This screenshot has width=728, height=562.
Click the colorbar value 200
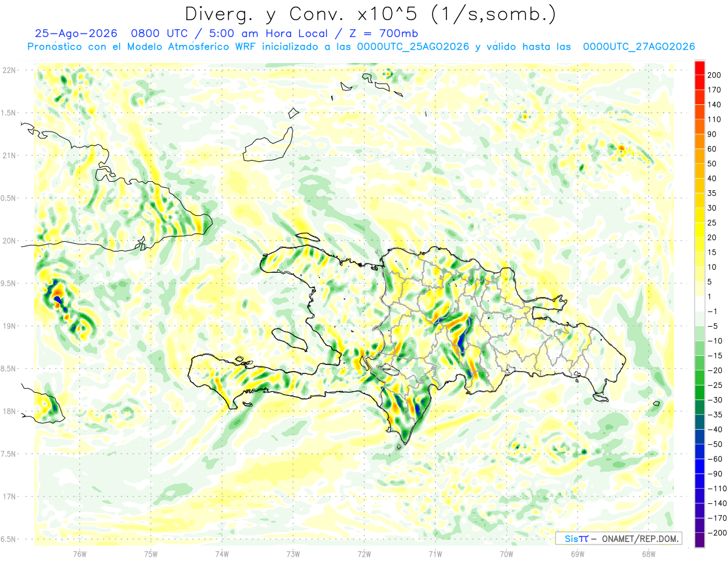coord(714,75)
